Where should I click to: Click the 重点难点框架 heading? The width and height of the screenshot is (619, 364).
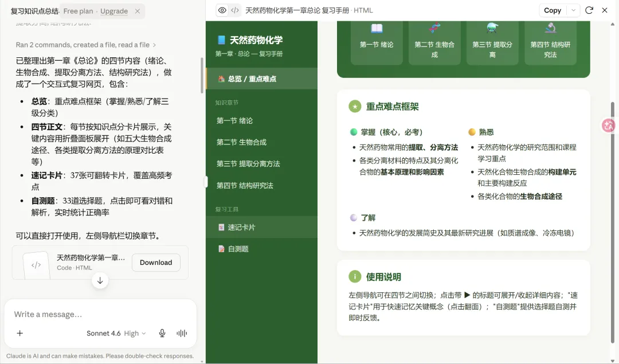393,106
